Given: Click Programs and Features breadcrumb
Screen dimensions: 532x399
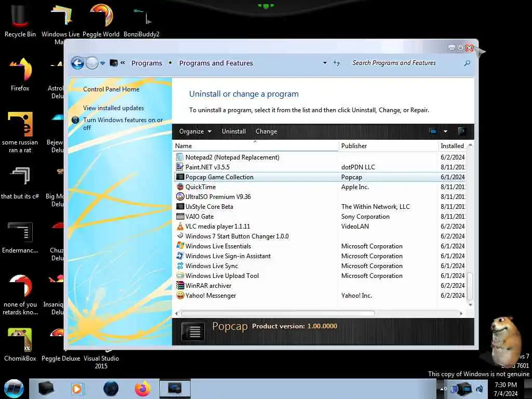Looking at the screenshot, I should pos(216,63).
